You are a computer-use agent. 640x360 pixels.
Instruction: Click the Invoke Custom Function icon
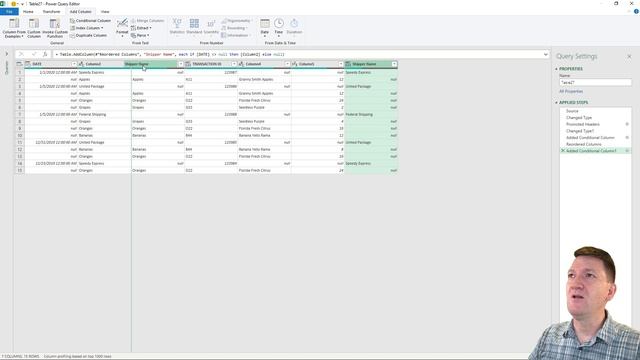click(55, 23)
